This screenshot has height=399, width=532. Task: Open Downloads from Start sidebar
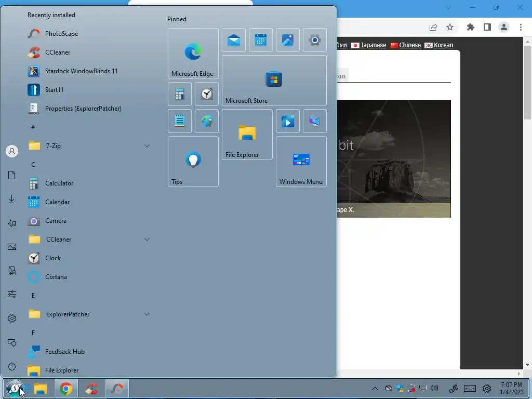[12, 199]
